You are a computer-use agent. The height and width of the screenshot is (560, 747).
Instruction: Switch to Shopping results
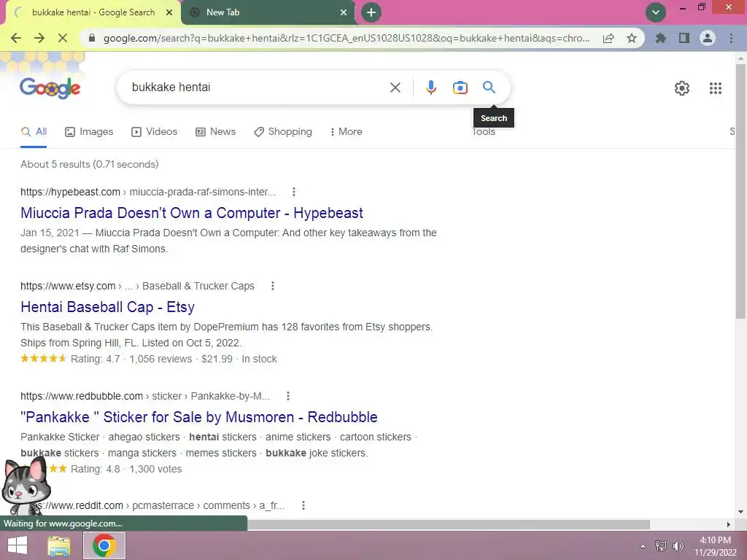(283, 132)
